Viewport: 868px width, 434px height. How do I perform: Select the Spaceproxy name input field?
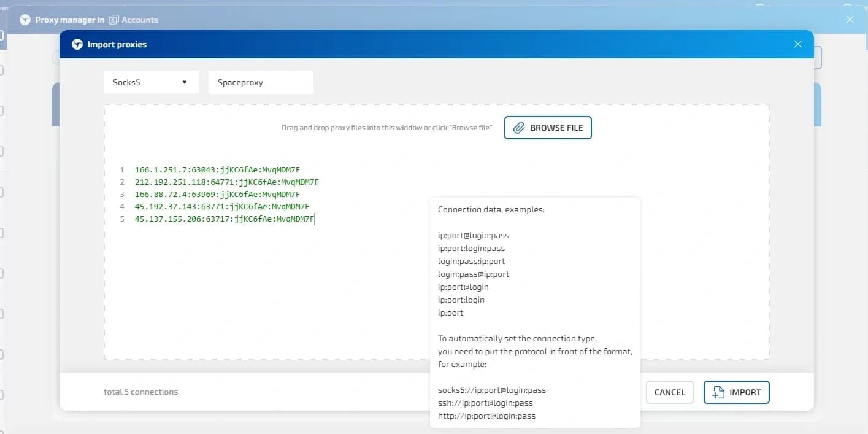[x=261, y=82]
